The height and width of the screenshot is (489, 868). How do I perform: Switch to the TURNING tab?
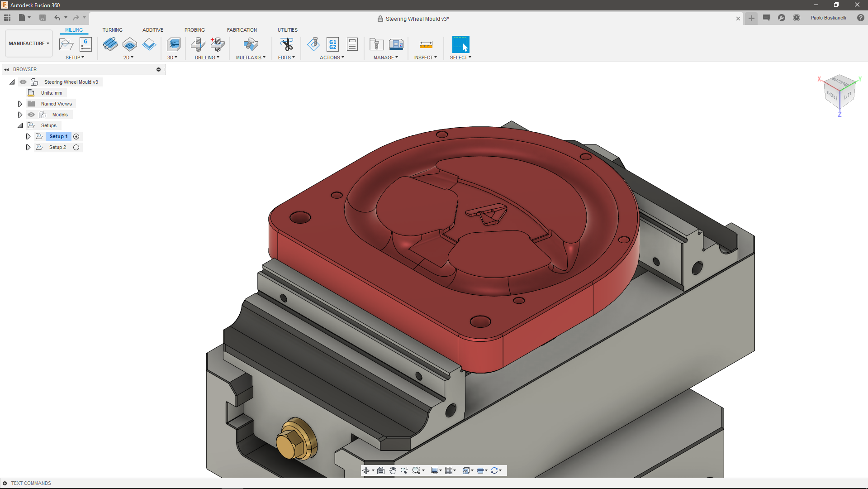pos(112,30)
